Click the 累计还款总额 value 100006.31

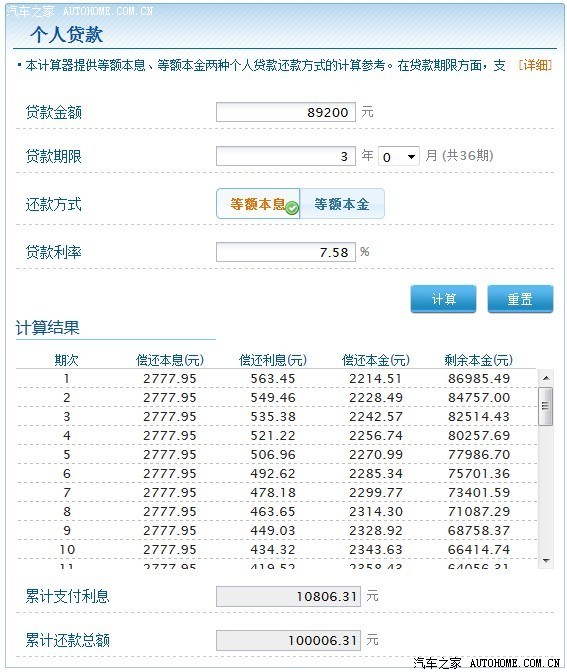click(288, 641)
